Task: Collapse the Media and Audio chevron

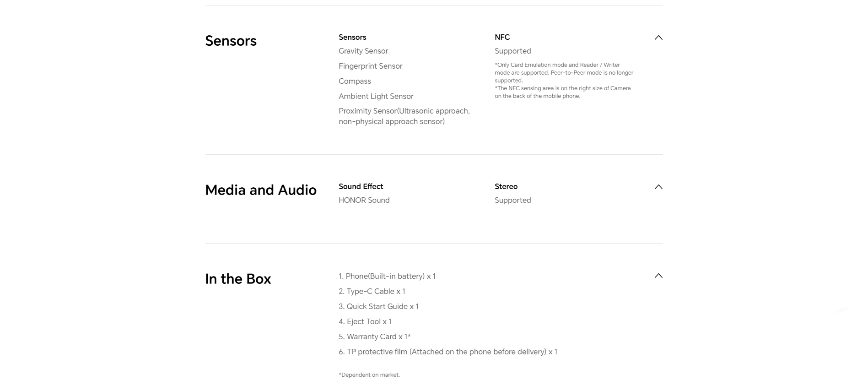Action: (x=658, y=187)
